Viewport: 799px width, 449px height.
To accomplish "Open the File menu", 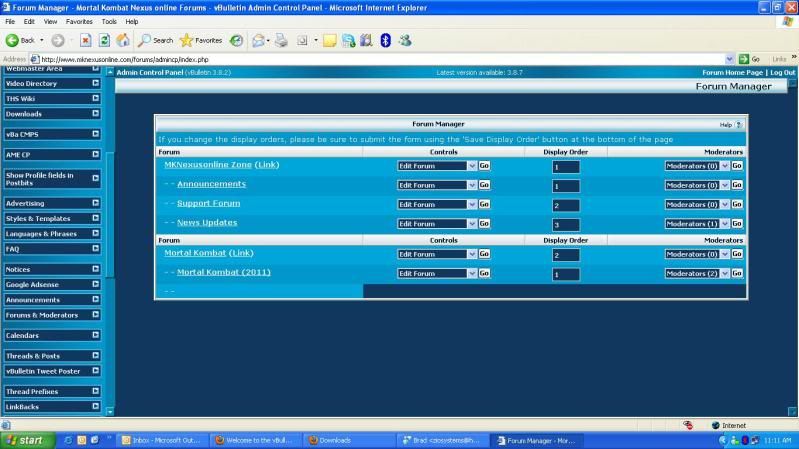I will (10, 21).
